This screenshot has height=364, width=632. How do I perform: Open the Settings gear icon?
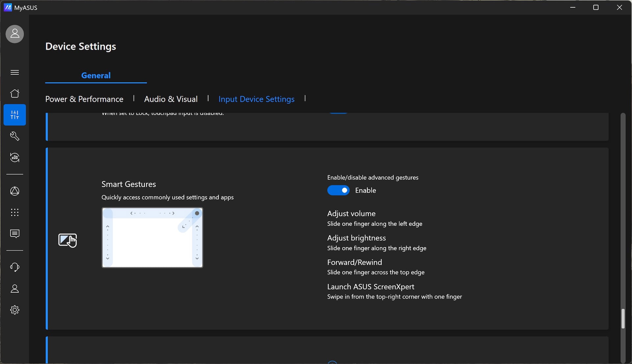pyautogui.click(x=15, y=310)
